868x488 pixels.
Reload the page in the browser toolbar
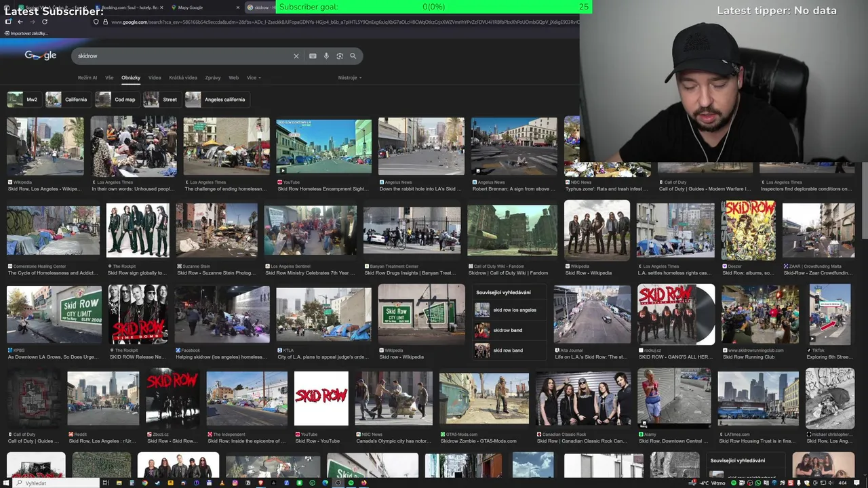click(x=45, y=22)
